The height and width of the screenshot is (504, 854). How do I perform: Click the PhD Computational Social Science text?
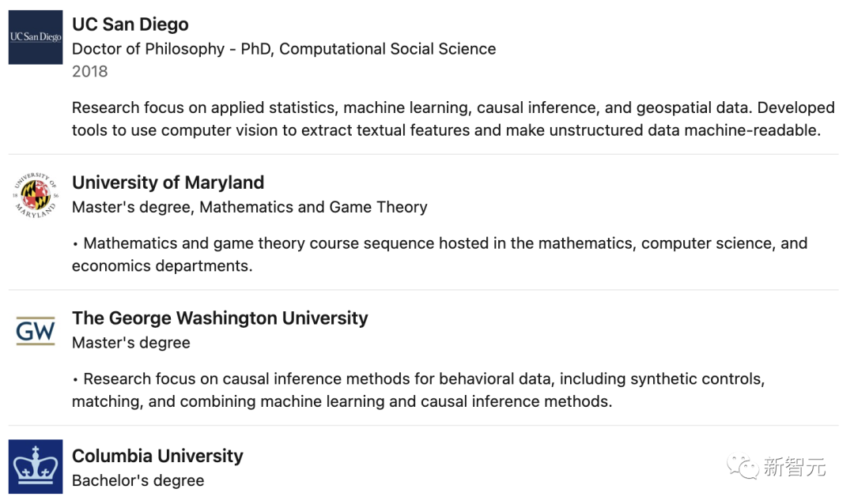[x=284, y=49]
